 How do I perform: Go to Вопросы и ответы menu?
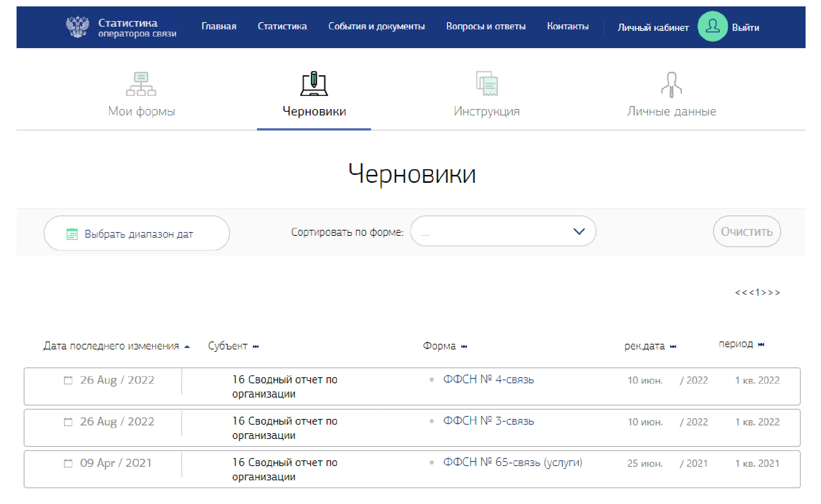click(485, 26)
